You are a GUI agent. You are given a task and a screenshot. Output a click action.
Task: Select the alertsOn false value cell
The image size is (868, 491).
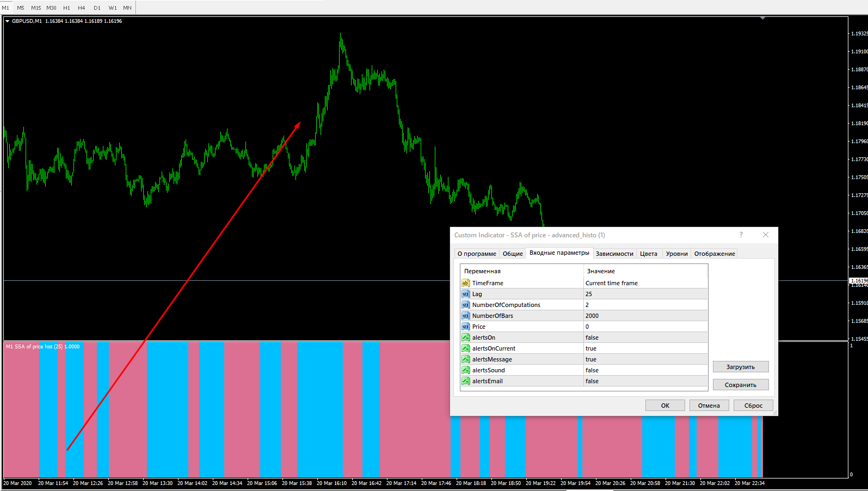pyautogui.click(x=645, y=337)
